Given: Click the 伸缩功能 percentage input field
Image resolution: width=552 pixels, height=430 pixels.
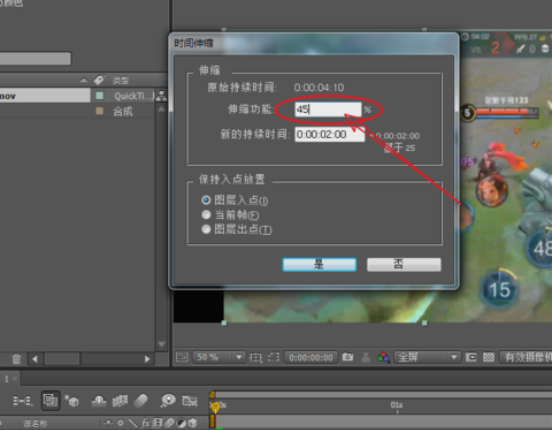Looking at the screenshot, I should [328, 110].
